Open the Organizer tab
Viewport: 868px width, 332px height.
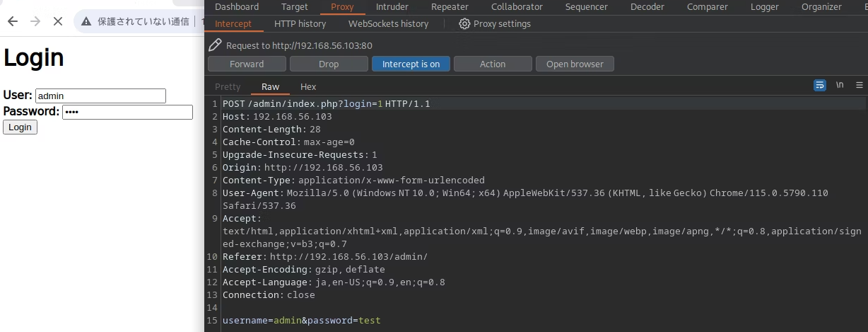pos(821,7)
